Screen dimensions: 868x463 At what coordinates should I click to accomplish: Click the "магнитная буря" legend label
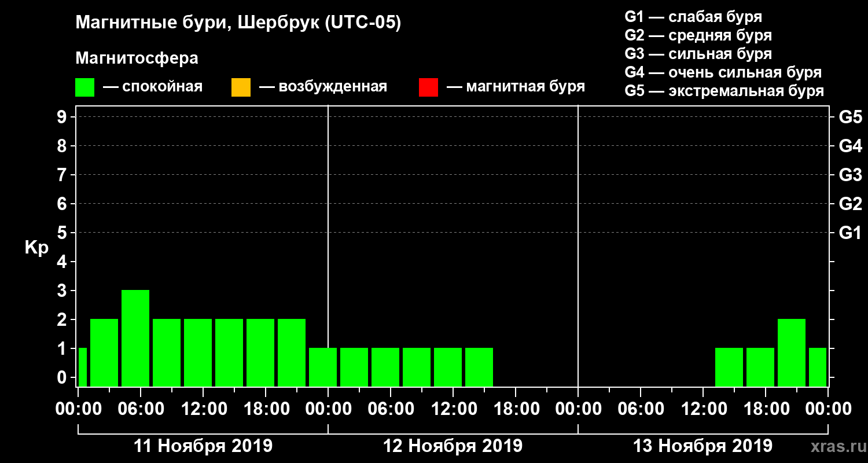tap(525, 87)
